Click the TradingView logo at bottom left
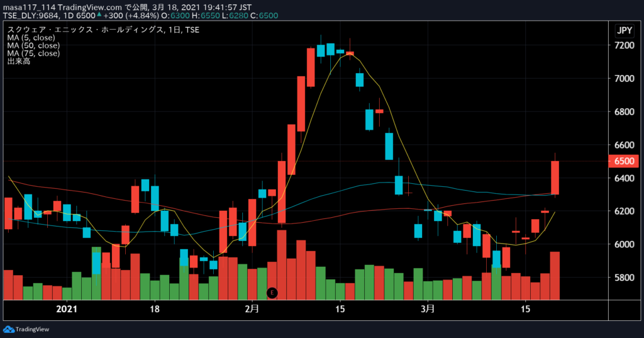Viewport: 644px width, 338px height. tap(26, 329)
